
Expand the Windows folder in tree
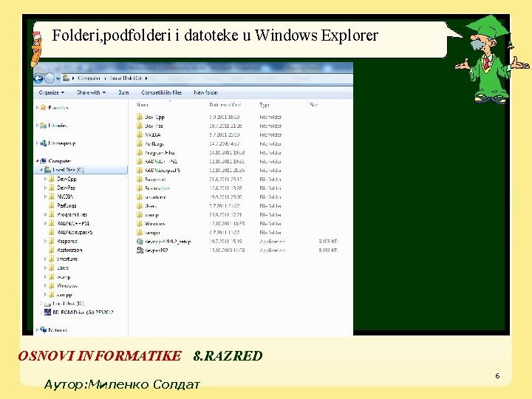coord(45,286)
